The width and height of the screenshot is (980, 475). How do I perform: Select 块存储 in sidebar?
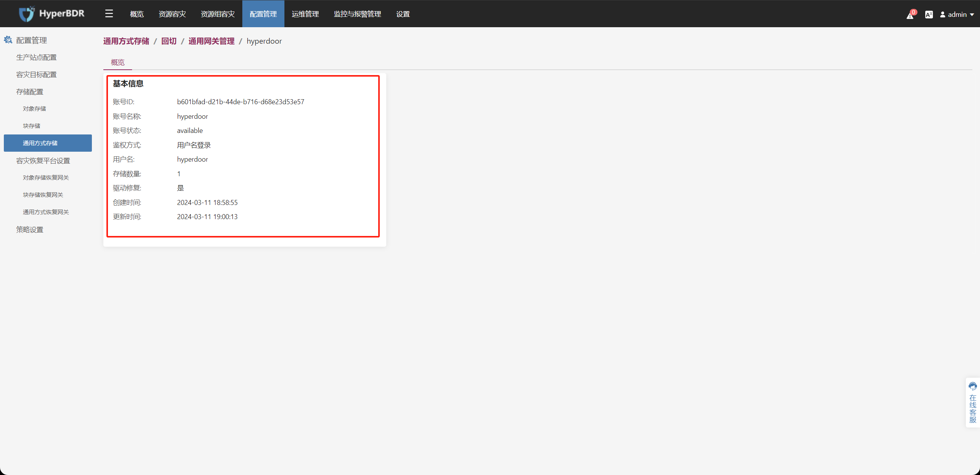coord(31,126)
